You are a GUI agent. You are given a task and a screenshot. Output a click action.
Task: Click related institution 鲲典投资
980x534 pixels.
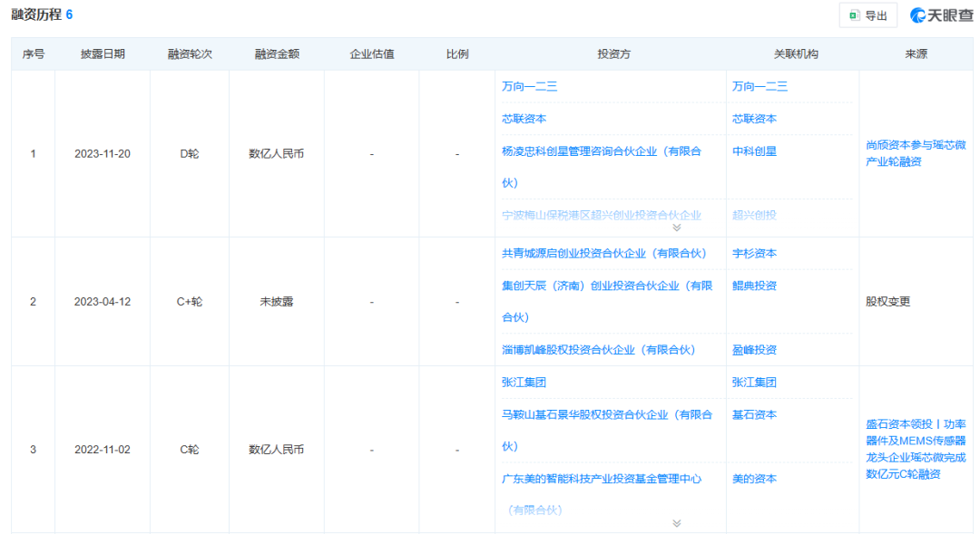754,286
